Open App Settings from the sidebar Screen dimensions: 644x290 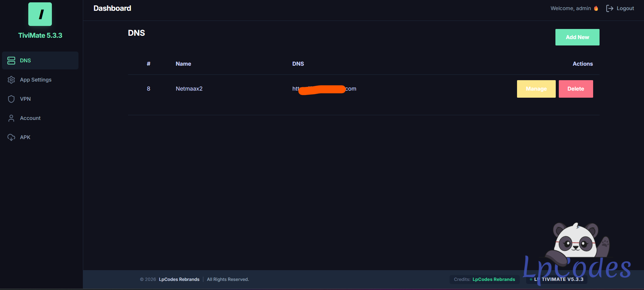(40, 80)
